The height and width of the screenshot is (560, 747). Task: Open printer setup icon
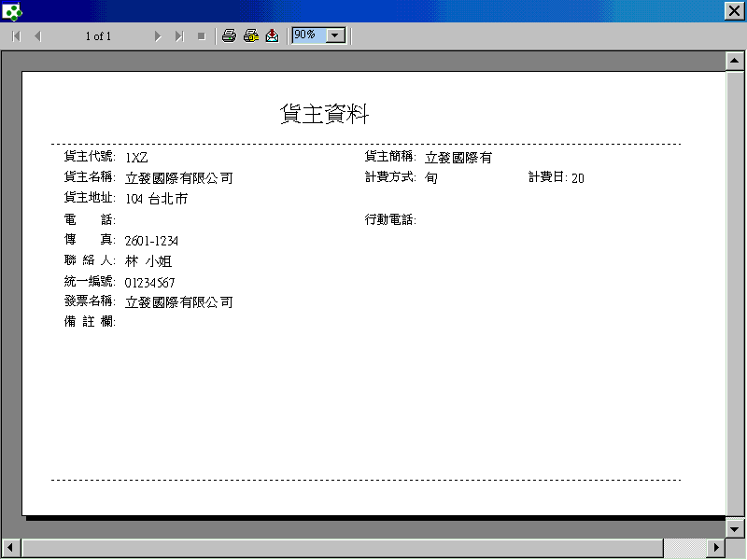[251, 35]
